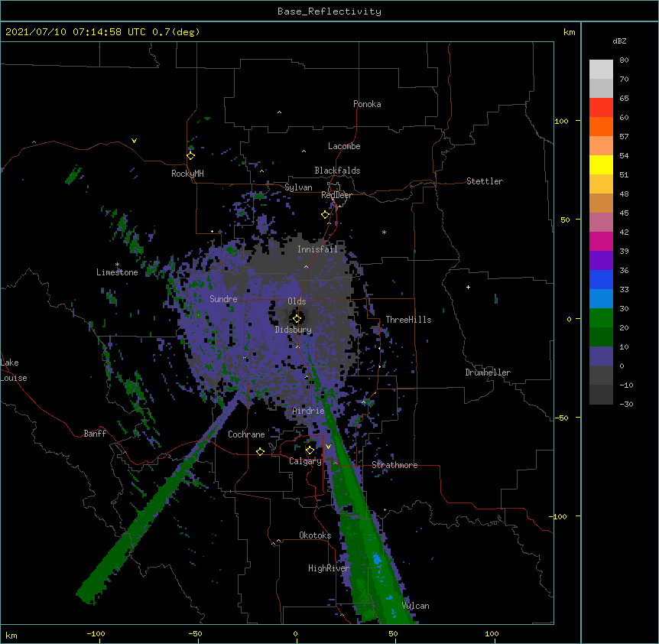Click the Stettler town label

[x=485, y=181]
